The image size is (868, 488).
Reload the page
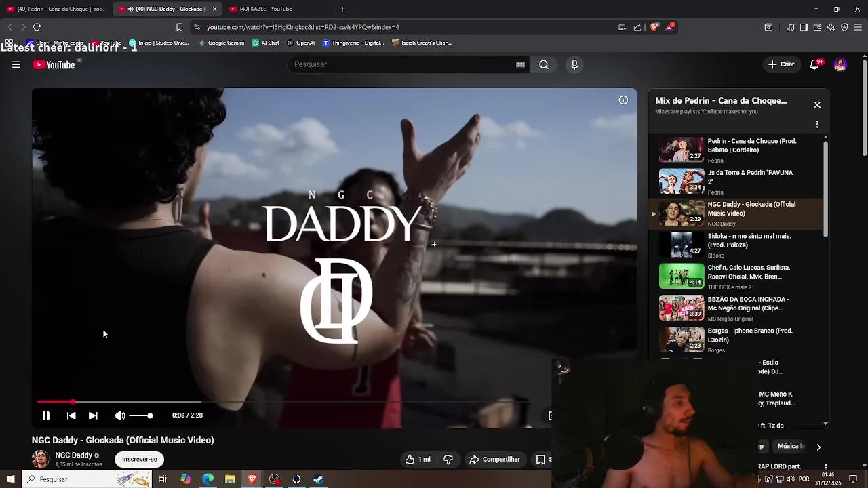pyautogui.click(x=37, y=27)
